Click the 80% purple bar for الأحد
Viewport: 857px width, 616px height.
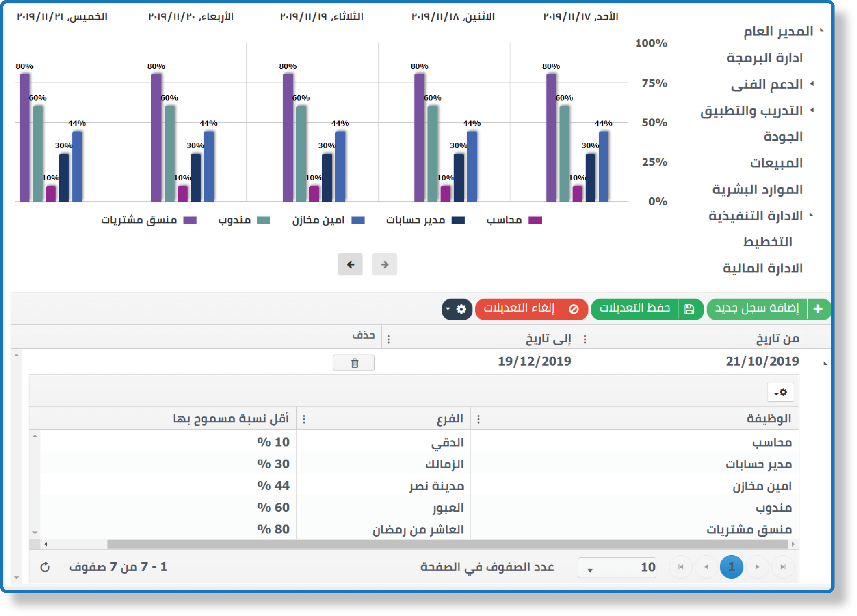point(551,138)
